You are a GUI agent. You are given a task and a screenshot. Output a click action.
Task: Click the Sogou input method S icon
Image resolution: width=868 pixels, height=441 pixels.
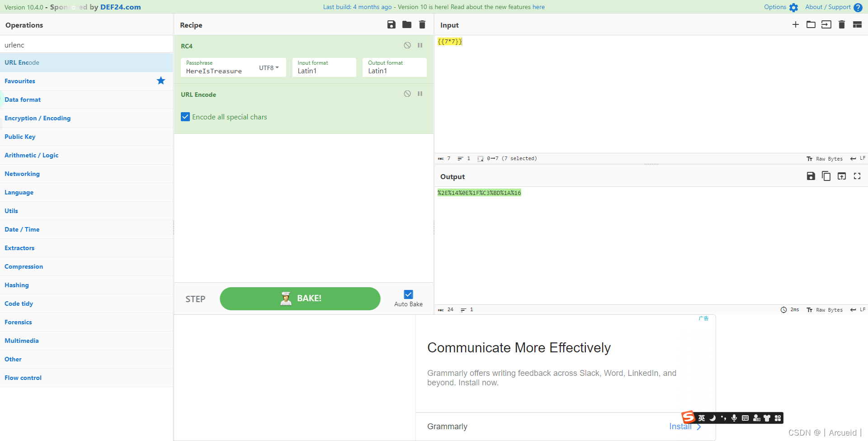688,417
